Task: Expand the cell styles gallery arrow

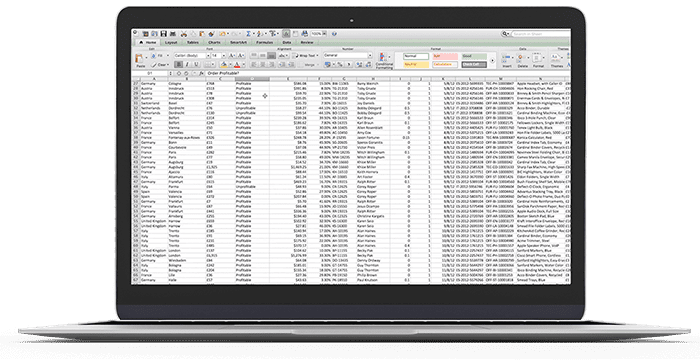Action: click(492, 61)
